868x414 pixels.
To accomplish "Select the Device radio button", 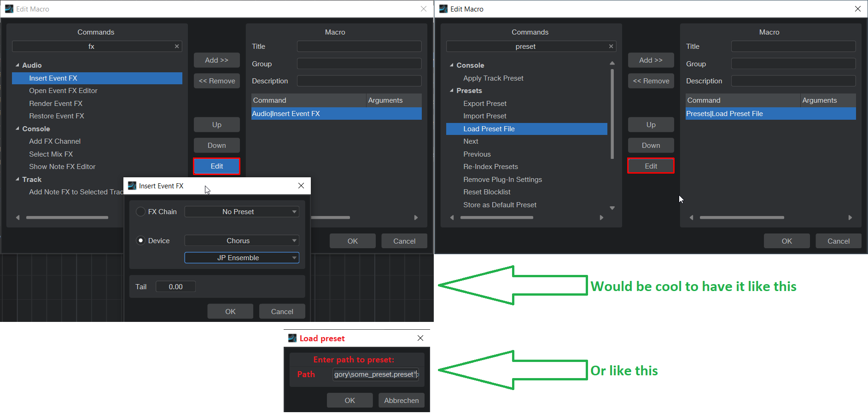I will (x=141, y=241).
